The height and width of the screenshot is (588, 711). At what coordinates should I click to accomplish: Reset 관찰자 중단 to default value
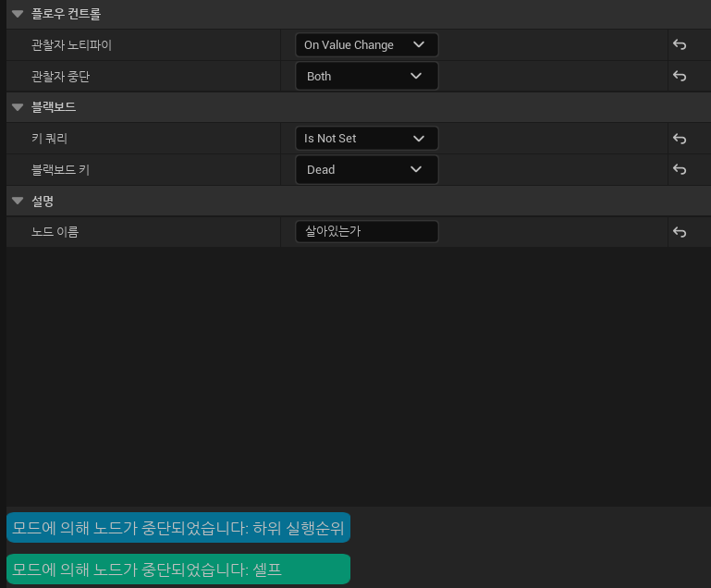point(680,76)
